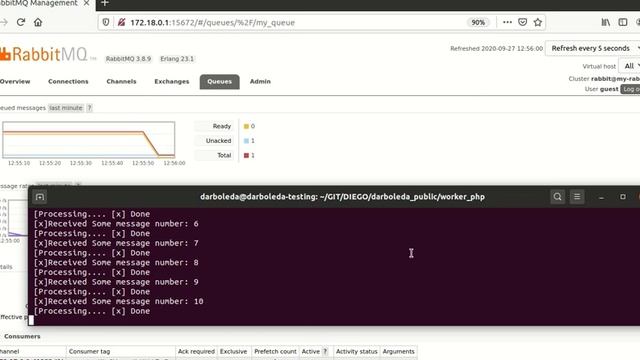Save the page to Pocket

click(522, 22)
